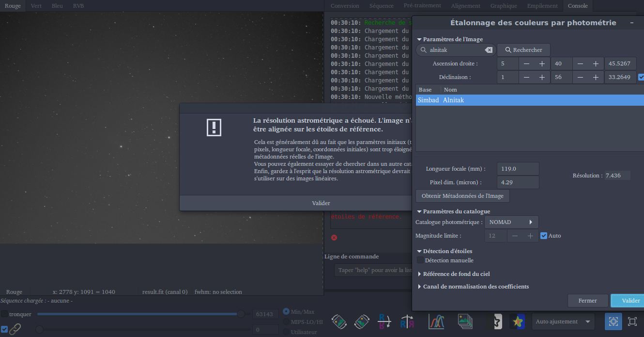This screenshot has width=644, height=337.
Task: Click the zoom-to-fit icon
Action: pyautogui.click(x=613, y=321)
